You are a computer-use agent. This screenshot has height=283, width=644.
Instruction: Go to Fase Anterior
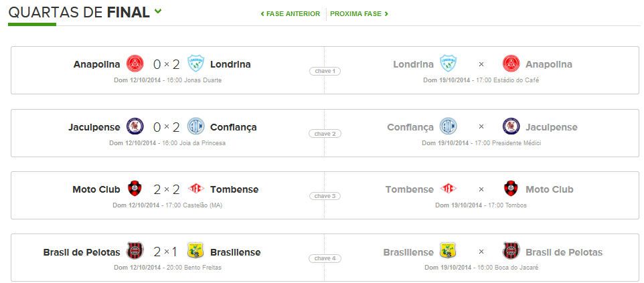click(x=291, y=14)
